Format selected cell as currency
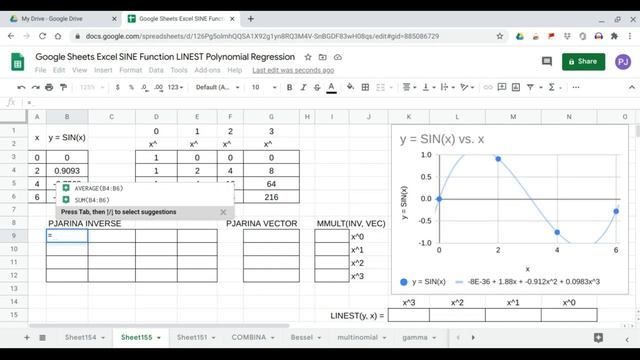 tap(118, 87)
